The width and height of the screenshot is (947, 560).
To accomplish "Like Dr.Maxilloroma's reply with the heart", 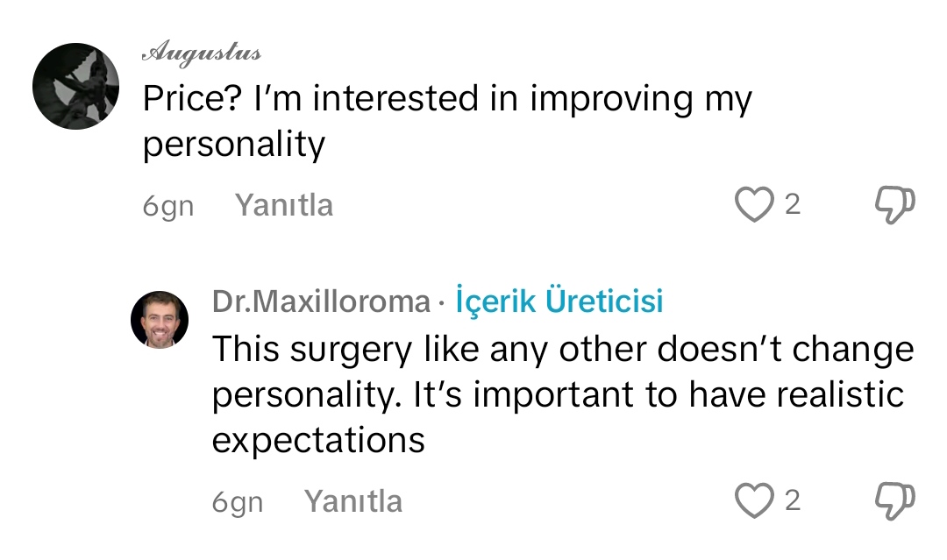I will (x=751, y=500).
